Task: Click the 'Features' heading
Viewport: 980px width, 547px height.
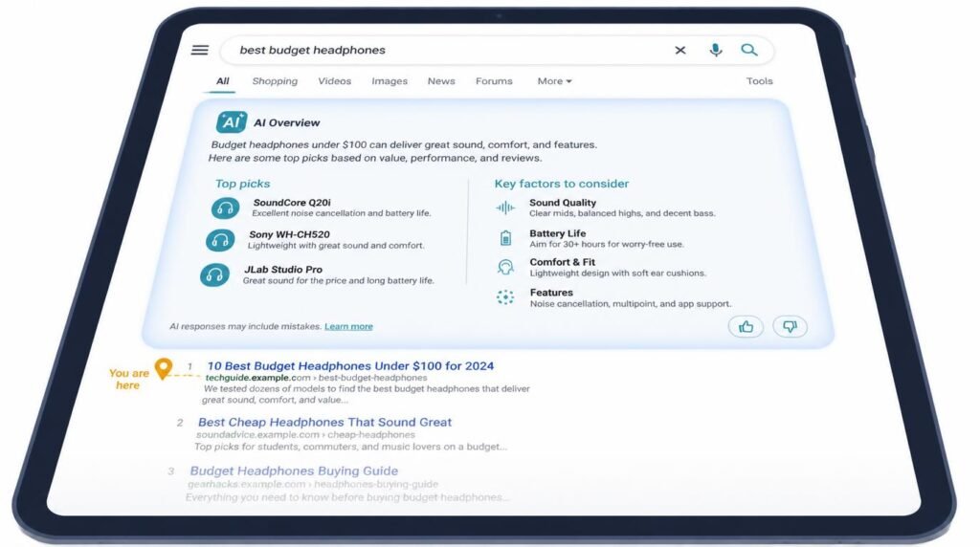Action: point(551,293)
